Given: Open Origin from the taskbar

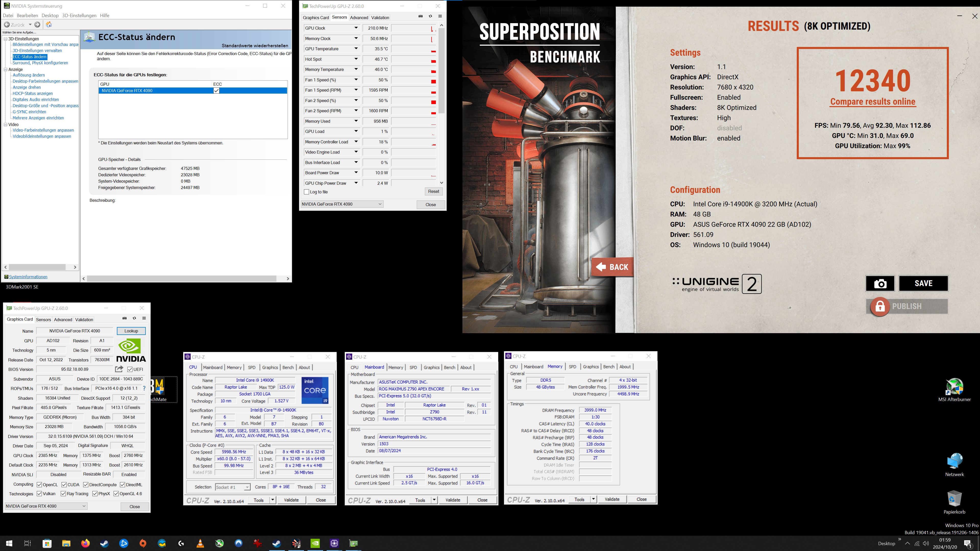Looking at the screenshot, I should [x=143, y=543].
